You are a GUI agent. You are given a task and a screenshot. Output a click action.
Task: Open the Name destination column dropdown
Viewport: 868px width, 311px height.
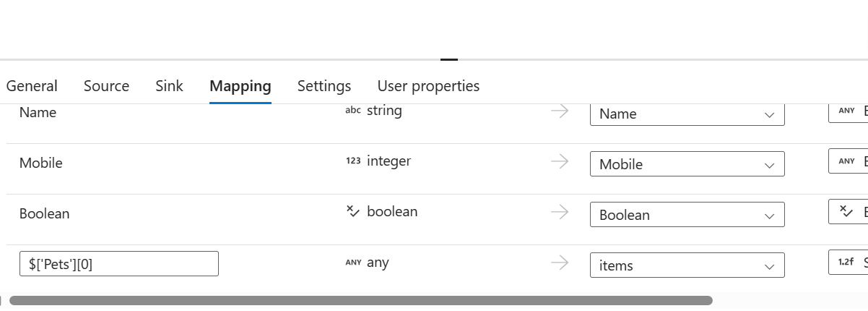[x=687, y=114]
